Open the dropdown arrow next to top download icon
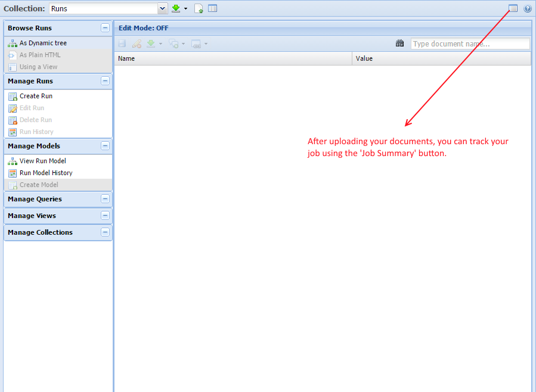 coord(185,8)
